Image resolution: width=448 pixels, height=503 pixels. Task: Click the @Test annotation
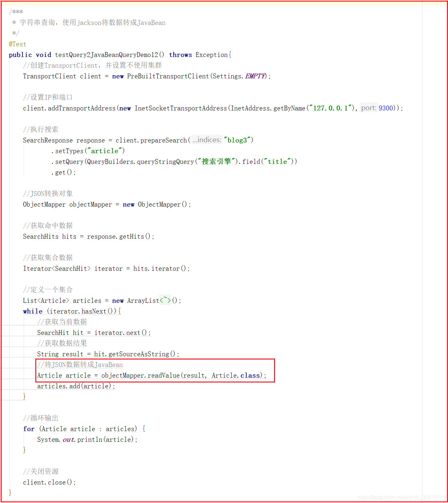(x=17, y=44)
